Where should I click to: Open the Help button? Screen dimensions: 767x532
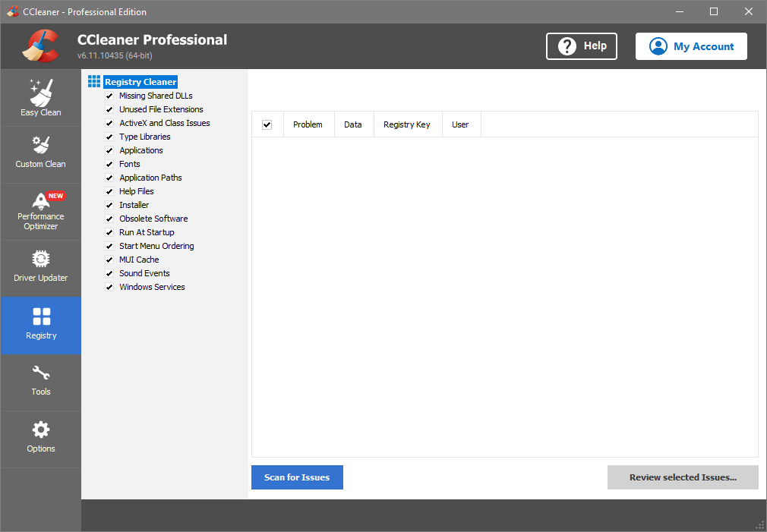[582, 46]
